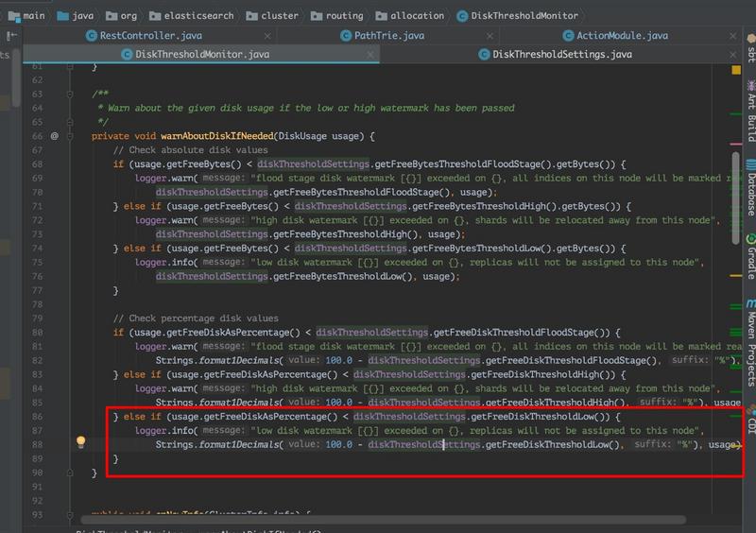Click the 'Check percentage disk values' comment
Image resolution: width=756 pixels, height=533 pixels.
(x=196, y=318)
